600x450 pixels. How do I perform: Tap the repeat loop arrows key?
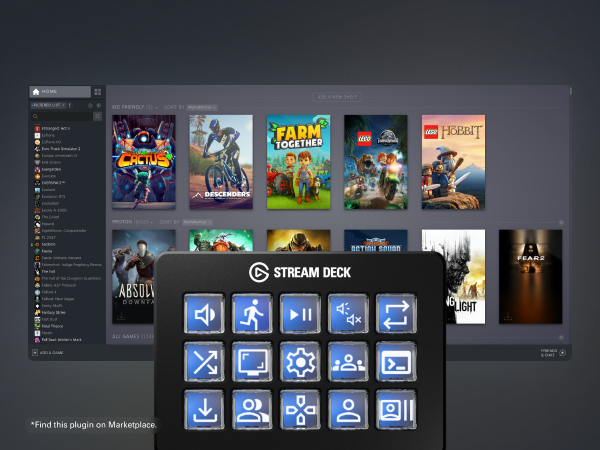tap(396, 314)
